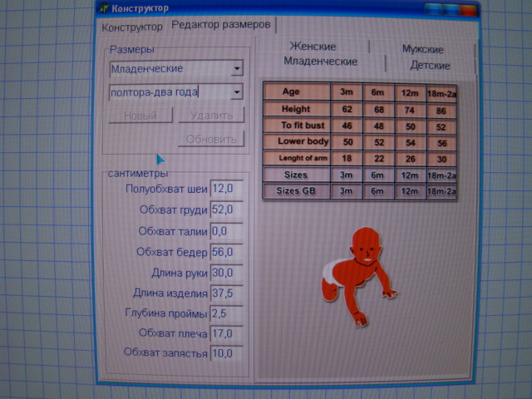The image size is (532, 399).
Task: Click the Удалить button
Action: coord(211,116)
